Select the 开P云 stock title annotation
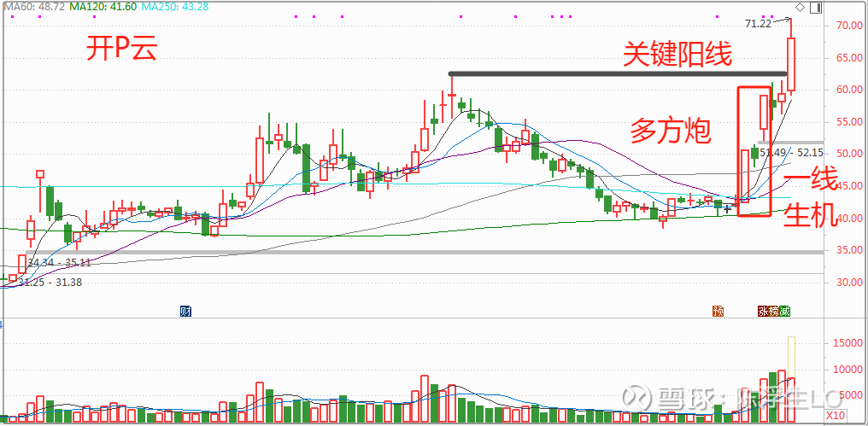 click(121, 50)
